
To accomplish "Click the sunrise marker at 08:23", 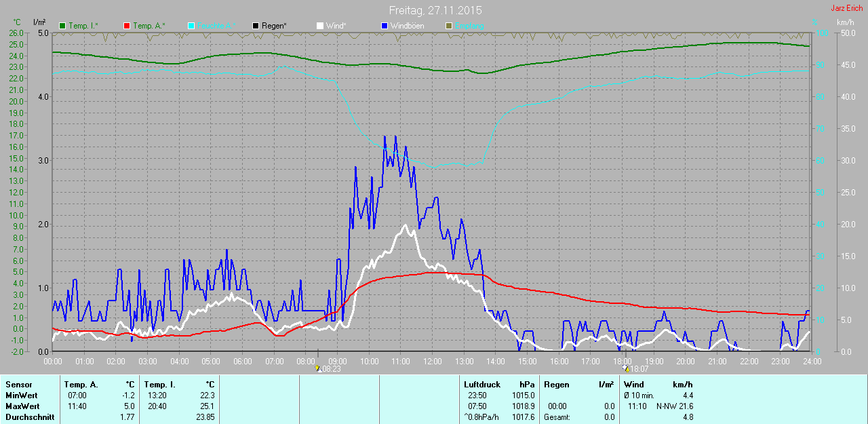I will [319, 370].
